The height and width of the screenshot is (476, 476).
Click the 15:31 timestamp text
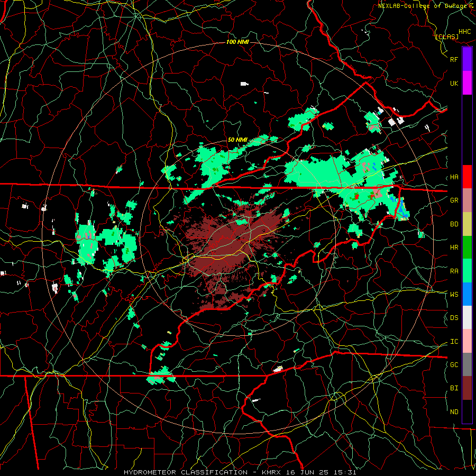(x=344, y=472)
